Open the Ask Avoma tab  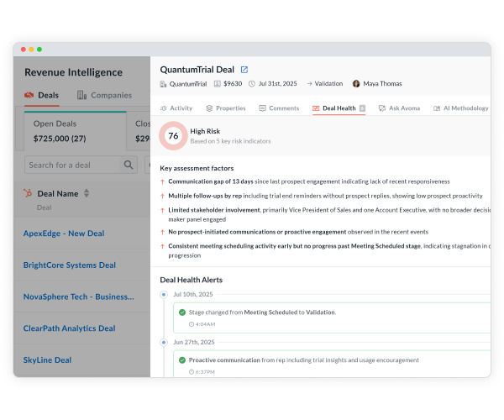coord(399,108)
